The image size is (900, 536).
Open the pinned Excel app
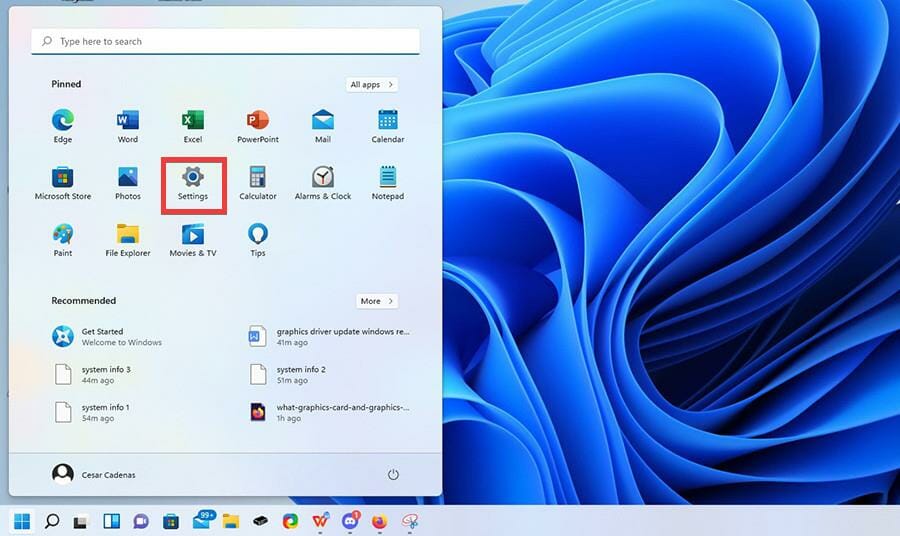[193, 126]
